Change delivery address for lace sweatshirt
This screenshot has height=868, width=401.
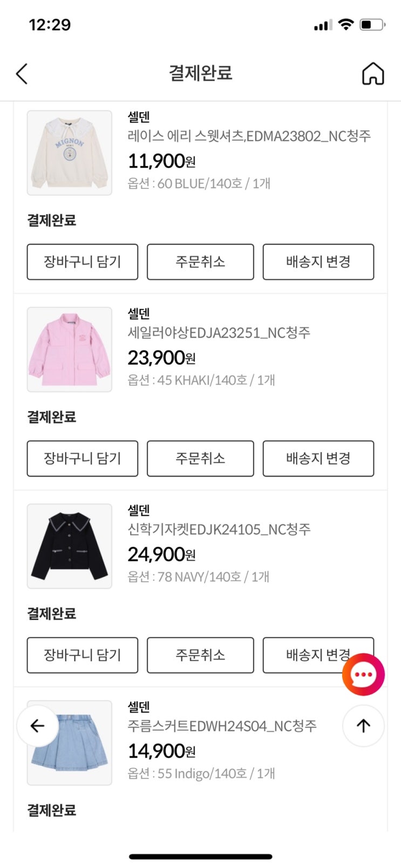click(x=318, y=262)
